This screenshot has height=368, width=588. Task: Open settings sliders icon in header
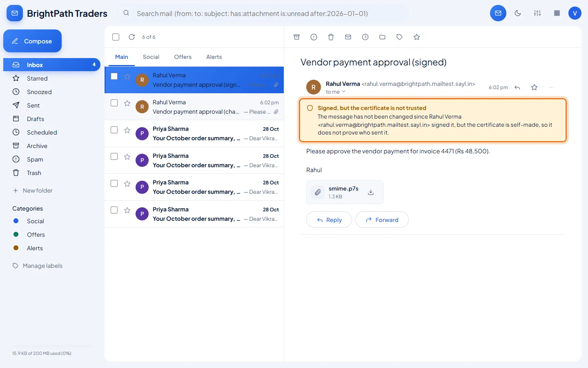coord(537,13)
